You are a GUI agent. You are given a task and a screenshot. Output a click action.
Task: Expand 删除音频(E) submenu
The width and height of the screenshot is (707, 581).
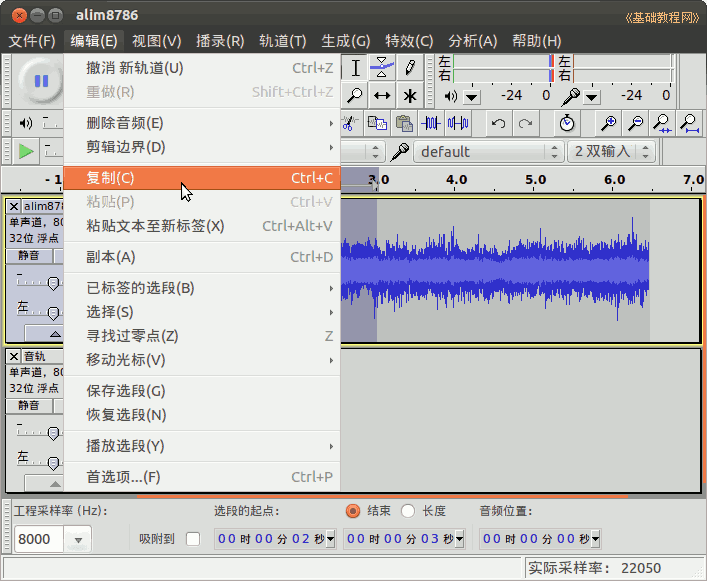tap(202, 123)
